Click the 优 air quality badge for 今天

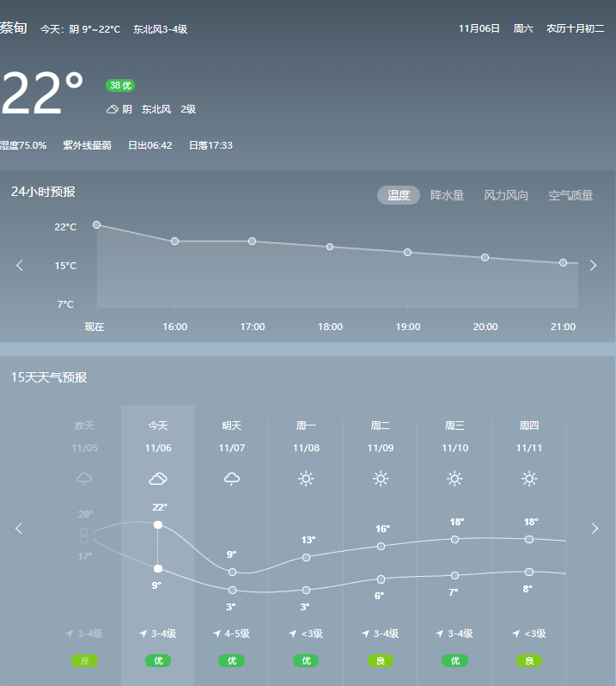[158, 660]
